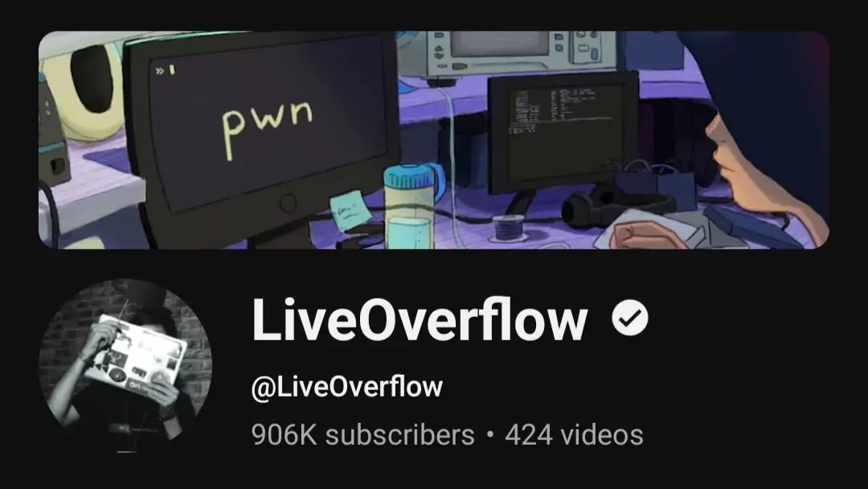Click the handwritten "pwn" text on monitor
The image size is (868, 489).
[268, 125]
